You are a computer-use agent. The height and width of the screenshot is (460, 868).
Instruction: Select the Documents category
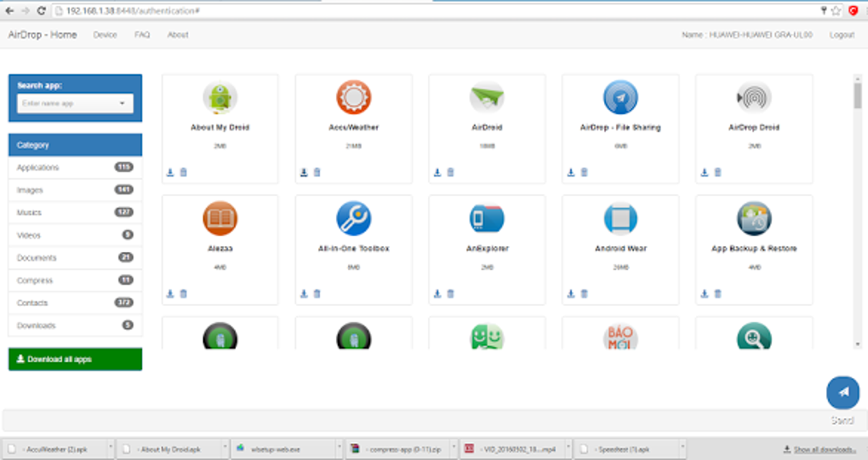(x=75, y=258)
